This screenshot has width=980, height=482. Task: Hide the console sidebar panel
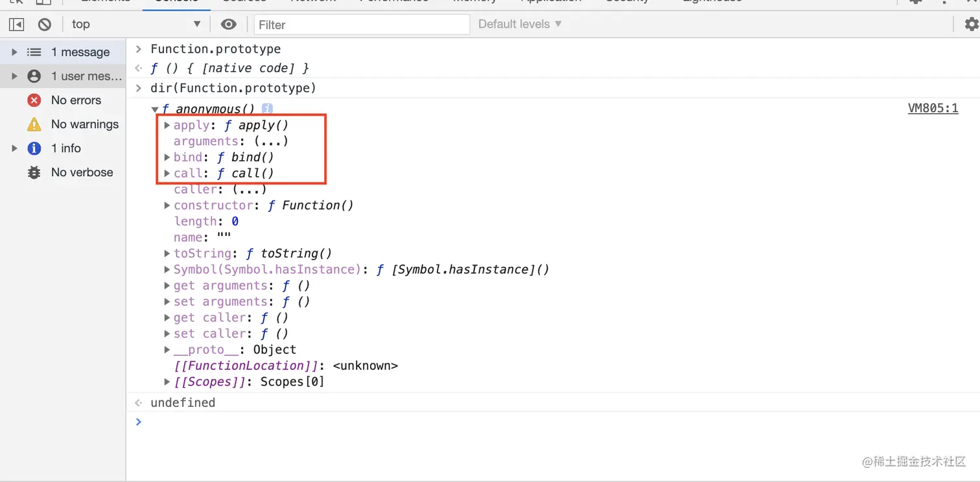(x=16, y=25)
